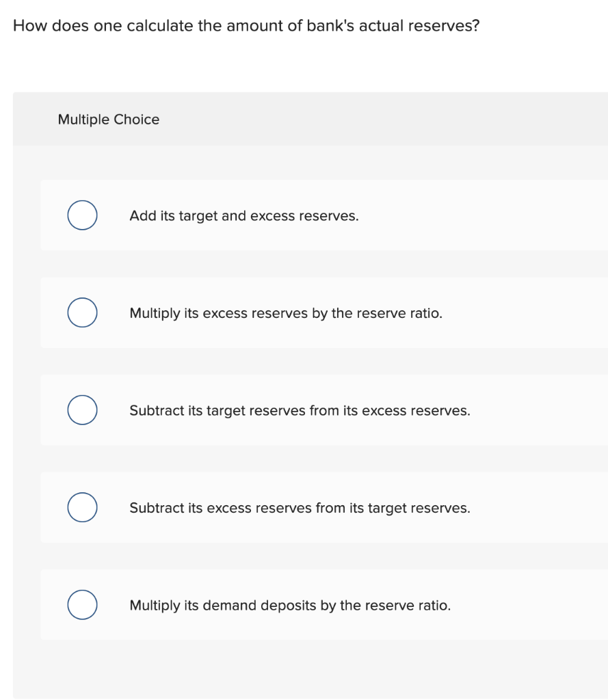Click the question text about actual reserves
Image resolution: width=608 pixels, height=700 pixels.
click(246, 25)
